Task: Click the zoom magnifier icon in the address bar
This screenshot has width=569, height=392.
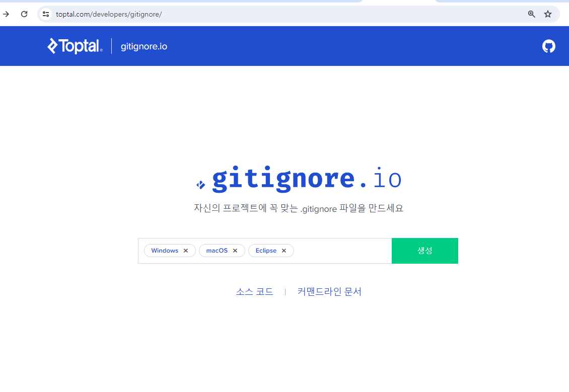Action: pyautogui.click(x=532, y=14)
